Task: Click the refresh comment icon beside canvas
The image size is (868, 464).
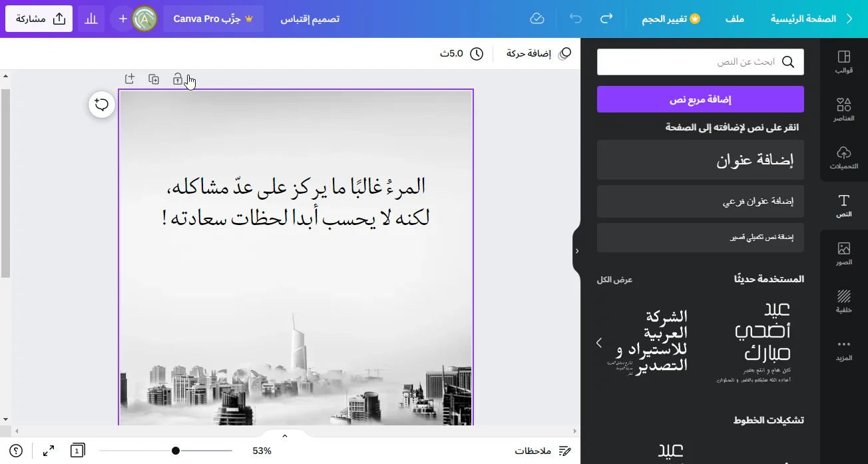Action: pos(102,105)
